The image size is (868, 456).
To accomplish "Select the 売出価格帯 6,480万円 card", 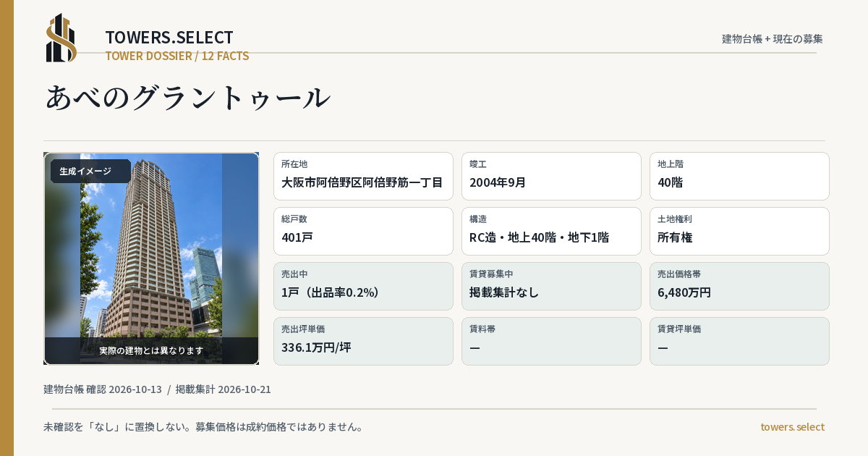I will coord(739,286).
